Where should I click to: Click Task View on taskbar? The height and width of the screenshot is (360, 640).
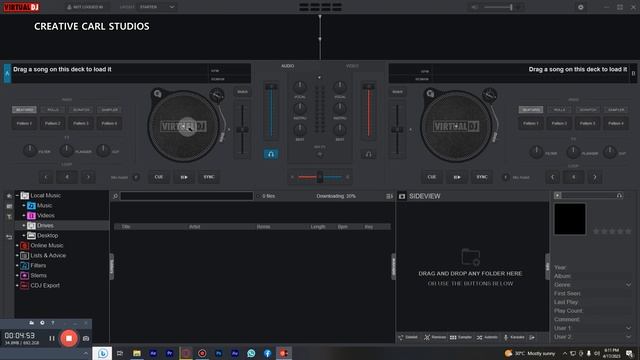click(120, 353)
